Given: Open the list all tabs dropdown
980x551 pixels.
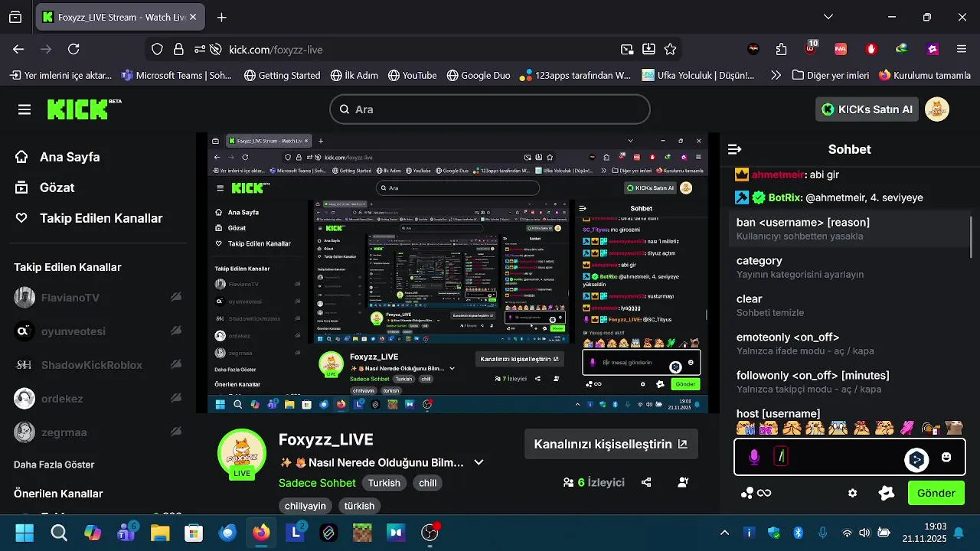Looking at the screenshot, I should pyautogui.click(x=828, y=17).
